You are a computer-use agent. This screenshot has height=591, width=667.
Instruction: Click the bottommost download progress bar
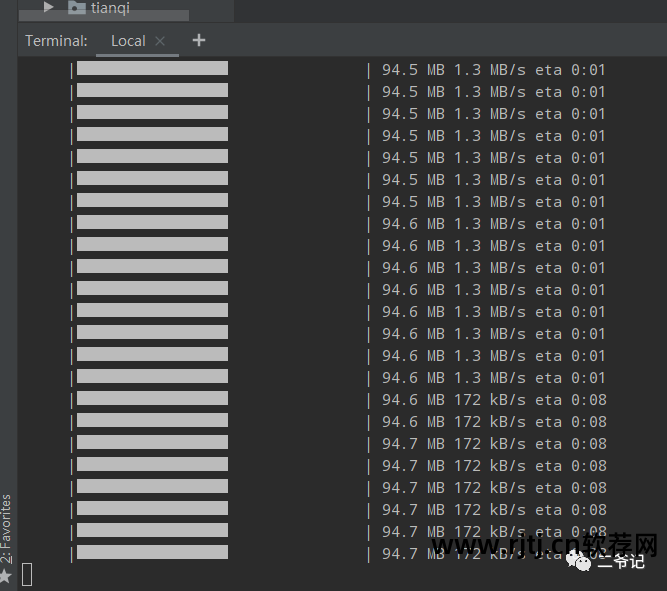click(152, 553)
